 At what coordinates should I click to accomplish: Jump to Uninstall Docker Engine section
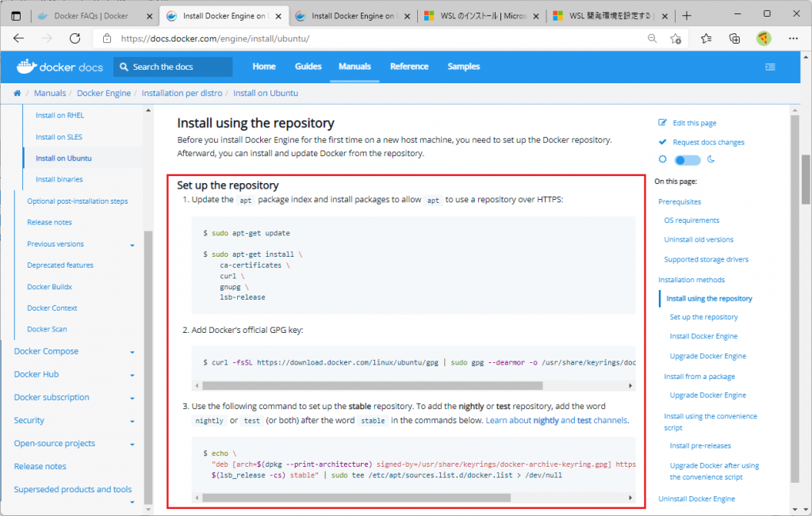696,499
